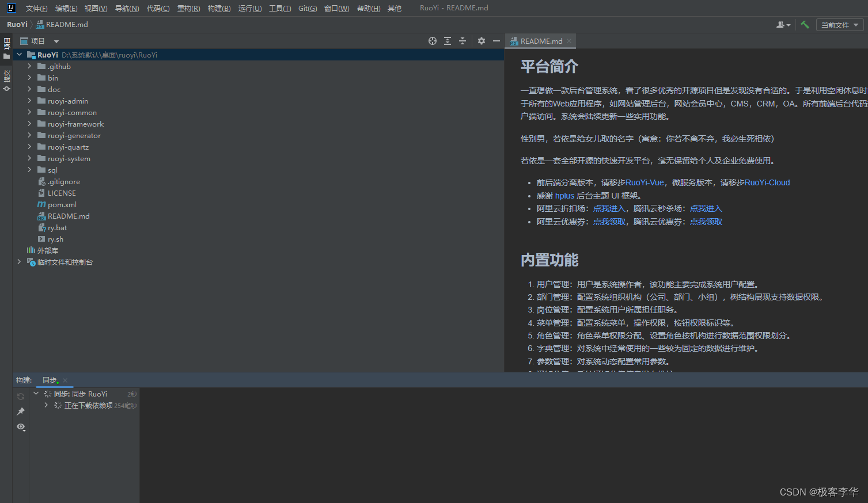Viewport: 868px width, 503px height.
Task: Select the ruoyi-generator folder row
Action: [258, 135]
